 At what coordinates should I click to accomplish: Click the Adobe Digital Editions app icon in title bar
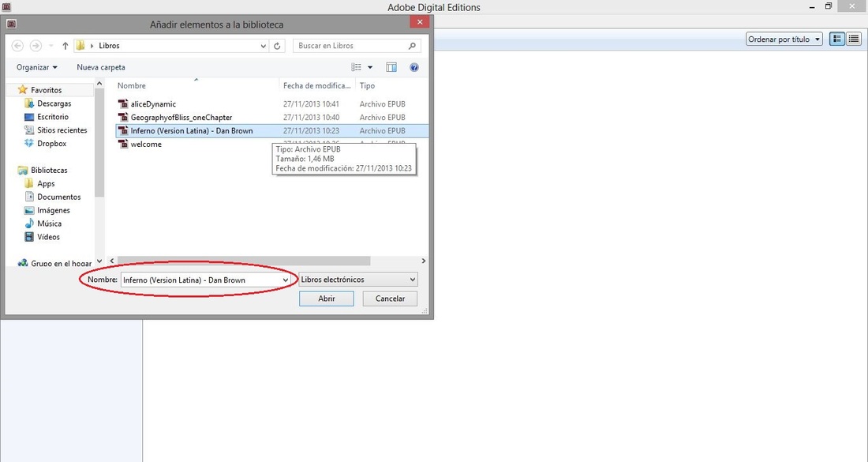tap(6, 6)
